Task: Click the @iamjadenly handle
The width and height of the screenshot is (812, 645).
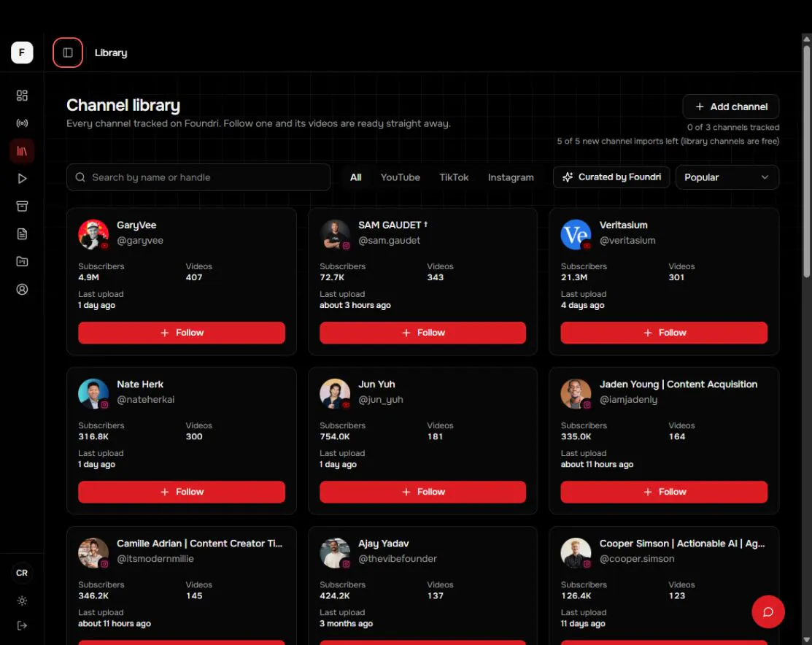Action: [x=629, y=399]
